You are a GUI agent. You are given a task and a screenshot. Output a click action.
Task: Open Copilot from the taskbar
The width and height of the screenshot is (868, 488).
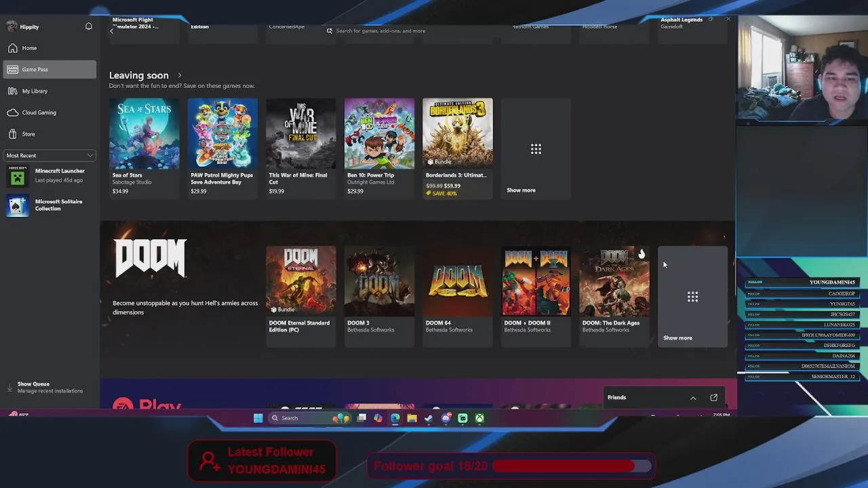click(378, 418)
